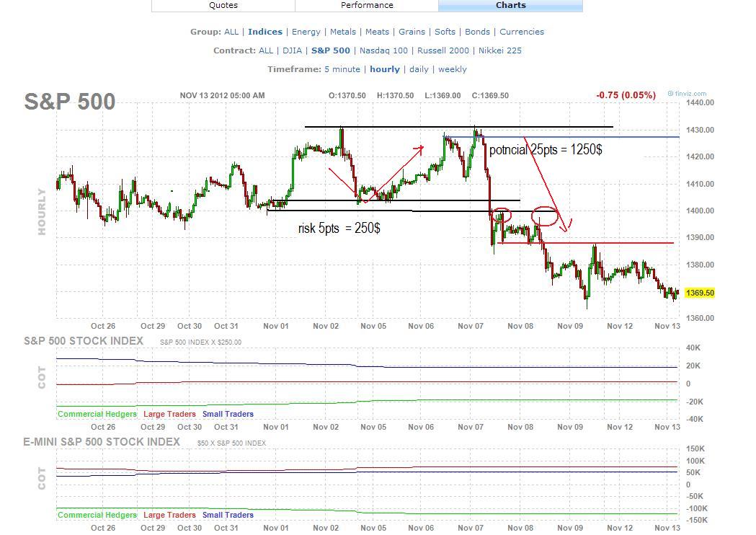756x535 pixels.
Task: Click the 1440.00 price axis label
Action: pos(700,103)
